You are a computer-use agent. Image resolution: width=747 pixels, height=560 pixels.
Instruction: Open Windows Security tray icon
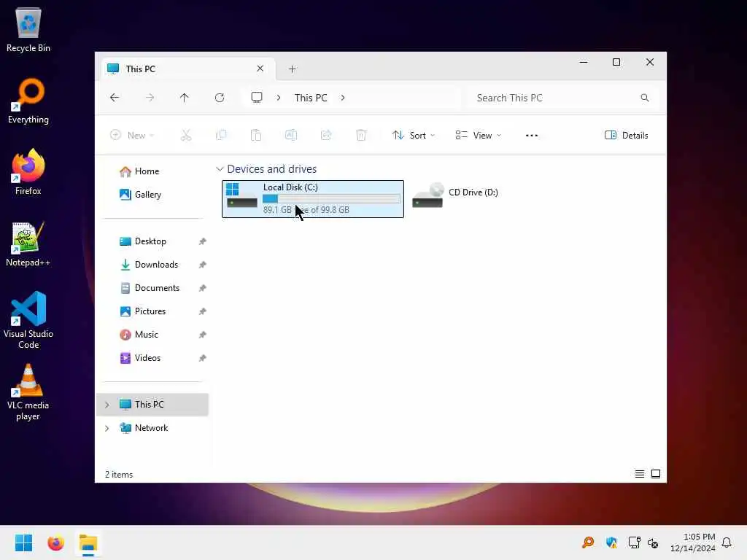(x=611, y=542)
